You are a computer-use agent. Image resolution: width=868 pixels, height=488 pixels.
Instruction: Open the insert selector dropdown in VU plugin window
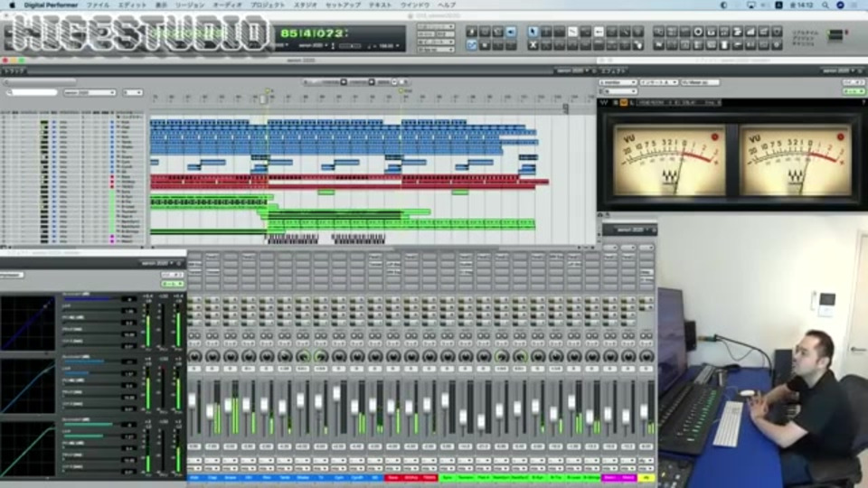[658, 82]
